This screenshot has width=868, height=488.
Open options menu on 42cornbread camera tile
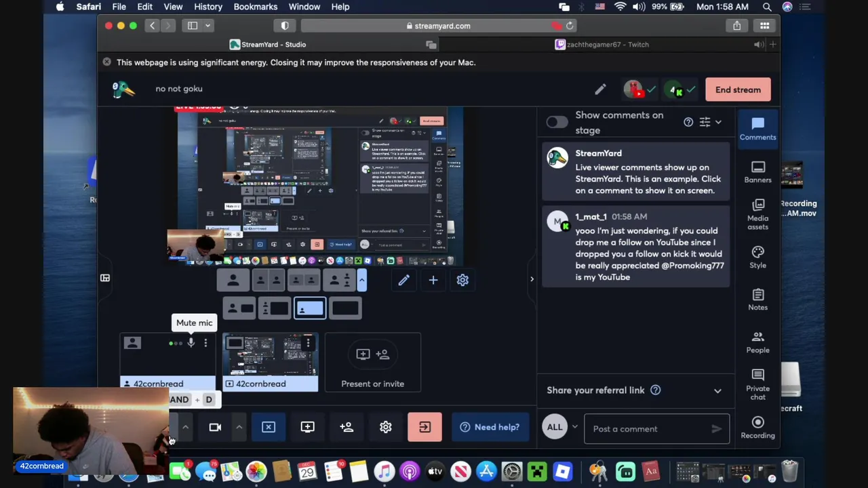205,343
